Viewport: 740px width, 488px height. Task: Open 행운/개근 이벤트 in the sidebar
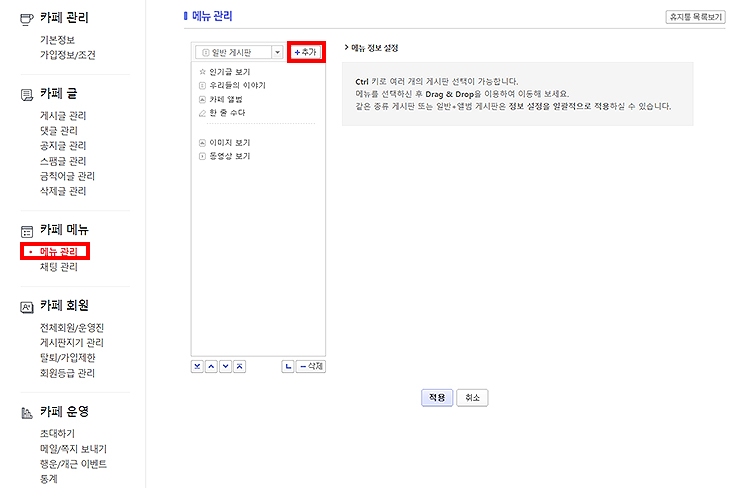[x=73, y=463]
